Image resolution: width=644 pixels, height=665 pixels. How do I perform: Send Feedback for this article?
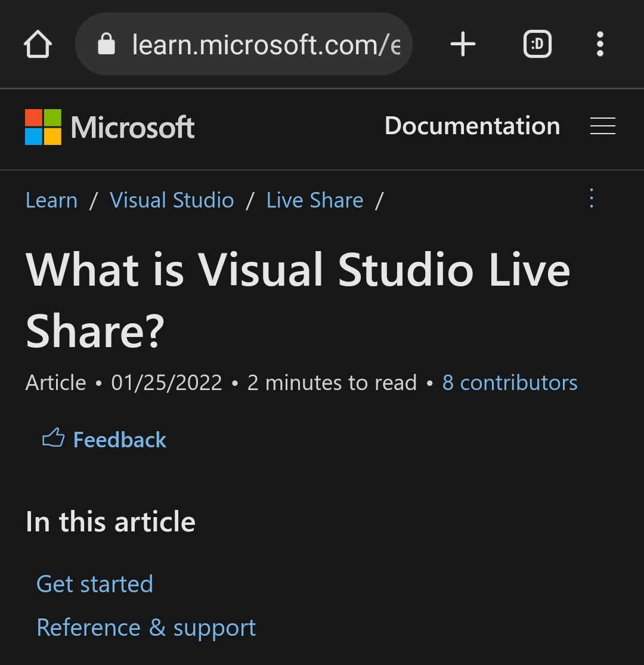click(119, 439)
